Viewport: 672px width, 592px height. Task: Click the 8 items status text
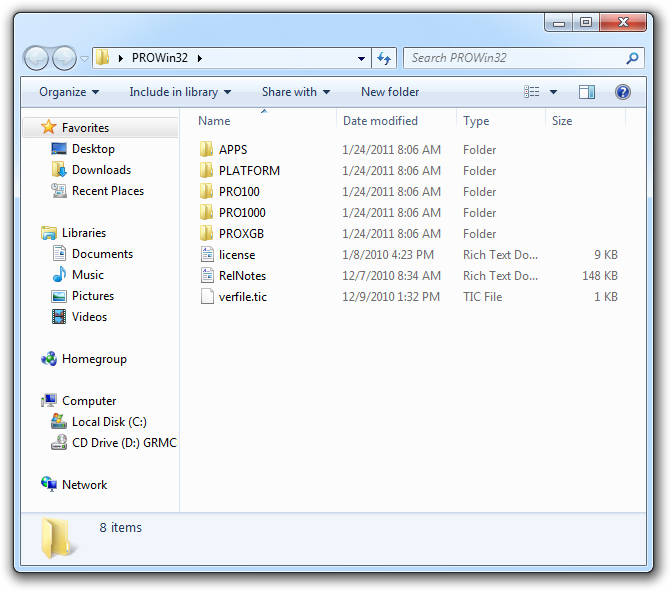(121, 527)
